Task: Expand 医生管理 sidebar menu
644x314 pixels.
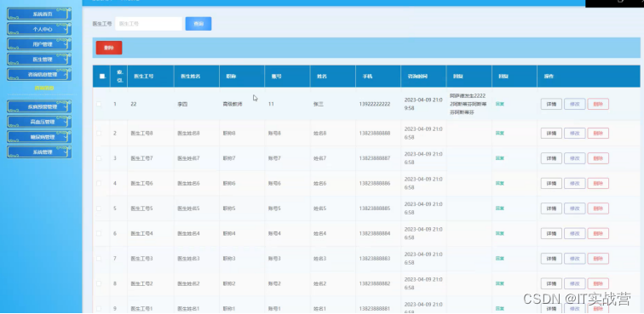Action: (x=39, y=59)
